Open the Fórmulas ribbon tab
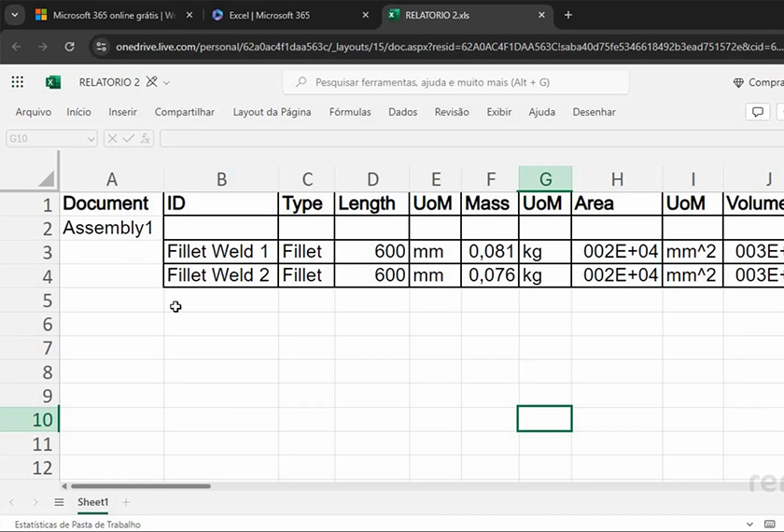Viewport: 784px width, 532px height. point(350,112)
